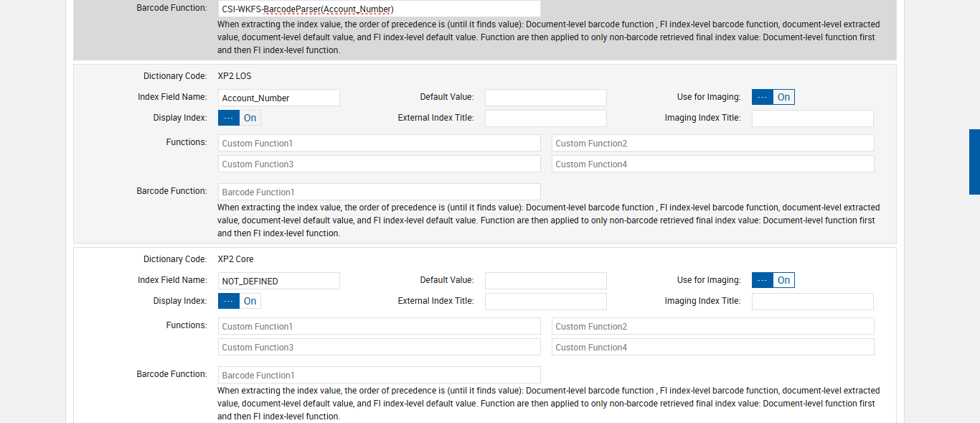Click Custom Function1 field in XP2 LOS

pos(379,143)
